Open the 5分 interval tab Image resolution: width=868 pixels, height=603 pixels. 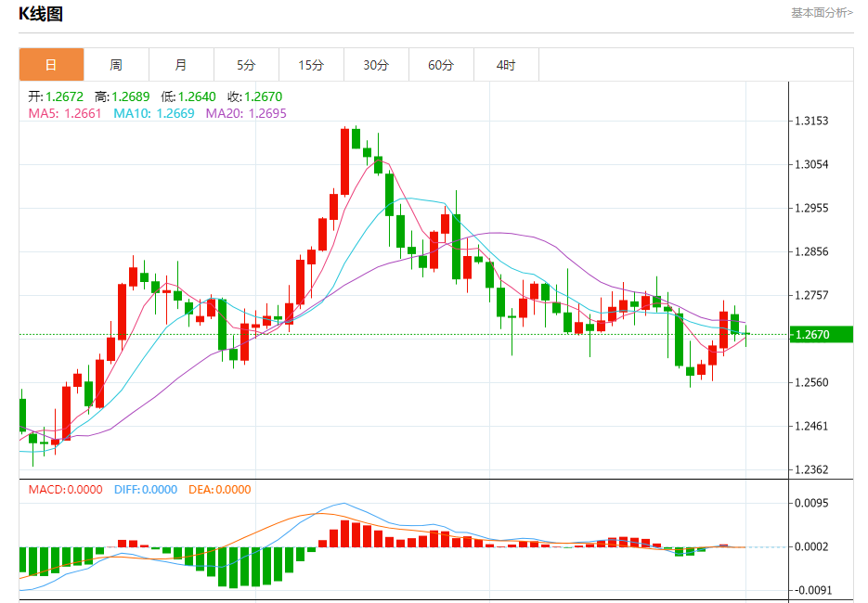(x=246, y=65)
